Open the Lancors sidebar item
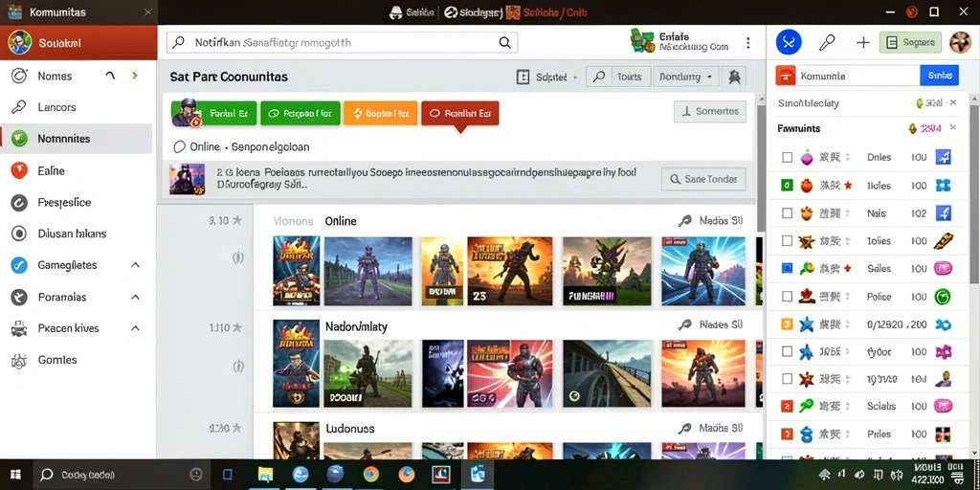 [77, 107]
